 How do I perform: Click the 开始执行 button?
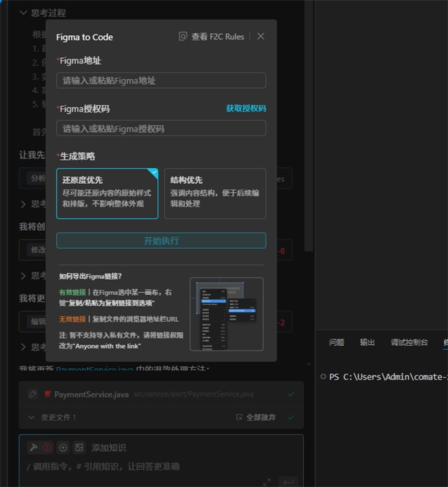click(161, 240)
